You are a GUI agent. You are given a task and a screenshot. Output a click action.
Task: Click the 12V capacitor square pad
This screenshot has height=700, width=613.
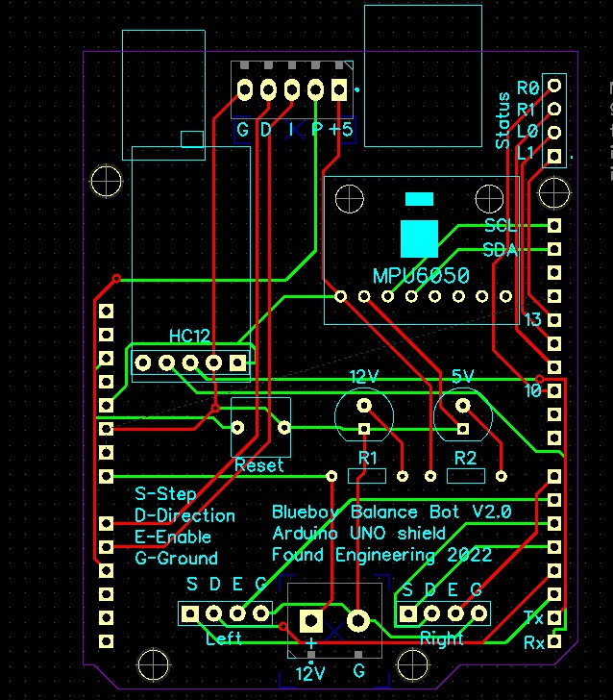[x=364, y=428]
